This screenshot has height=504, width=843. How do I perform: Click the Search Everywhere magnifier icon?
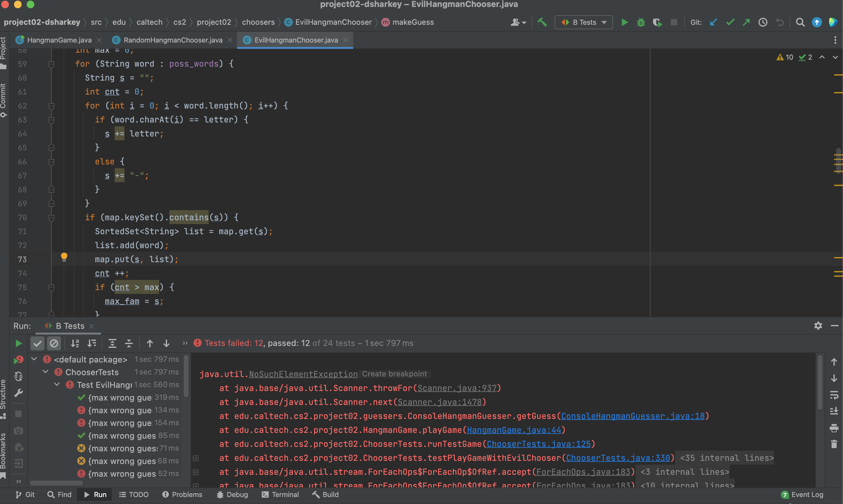coord(800,23)
